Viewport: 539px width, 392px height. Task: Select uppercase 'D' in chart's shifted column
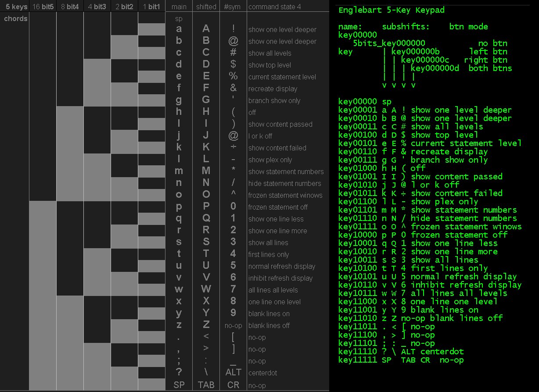(206, 64)
